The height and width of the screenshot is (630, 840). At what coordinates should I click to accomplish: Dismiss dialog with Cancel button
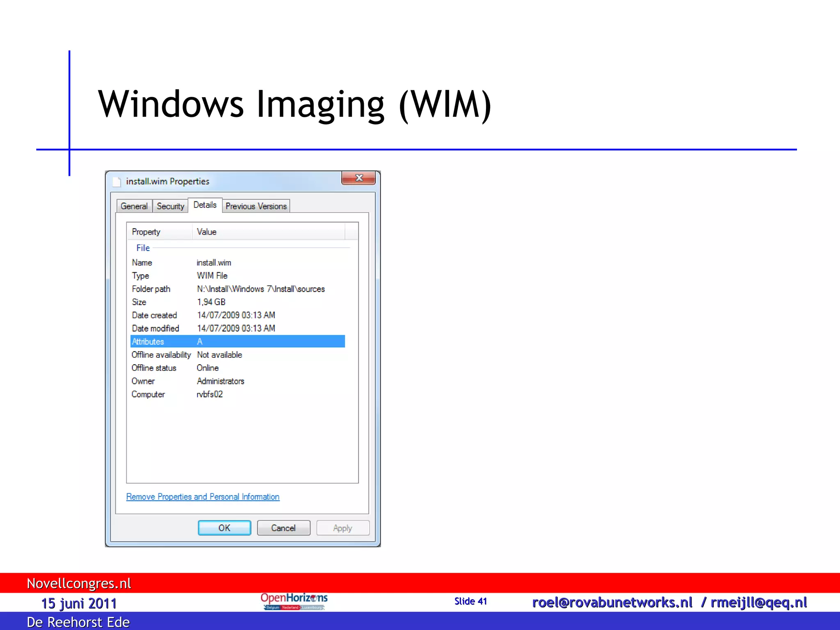coord(283,528)
